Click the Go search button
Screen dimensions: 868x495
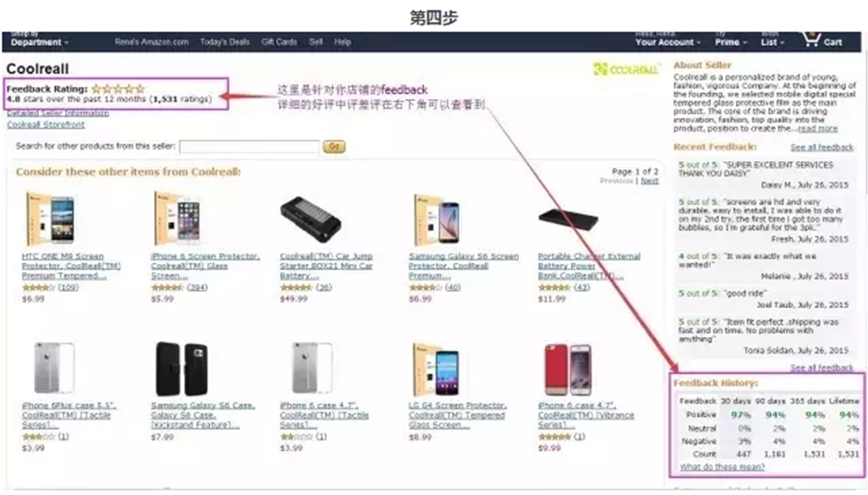[x=334, y=147]
